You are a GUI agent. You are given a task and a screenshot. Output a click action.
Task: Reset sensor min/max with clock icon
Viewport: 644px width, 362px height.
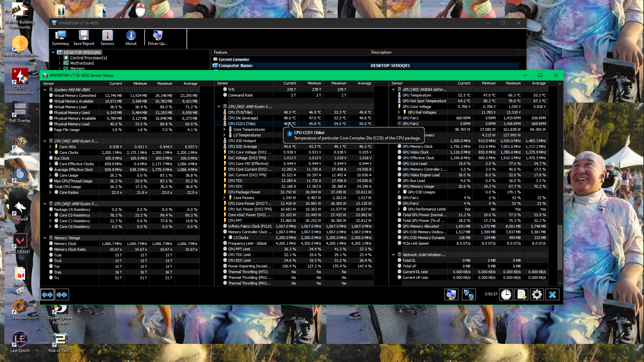[506, 295]
